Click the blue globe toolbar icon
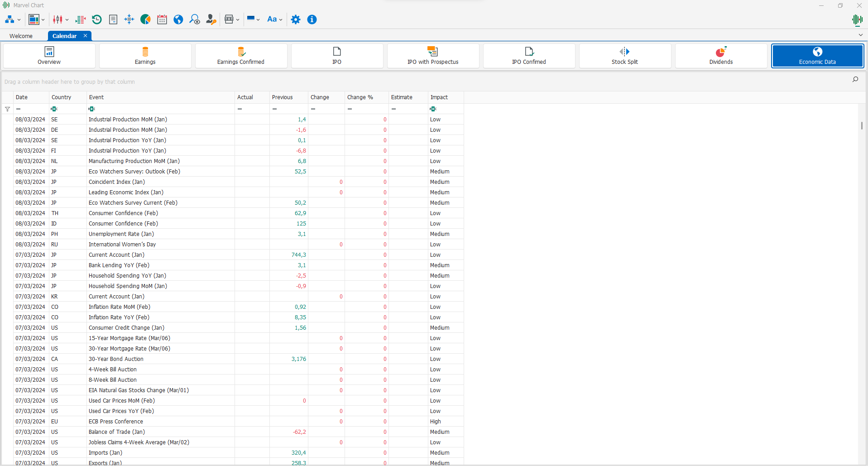The height and width of the screenshot is (466, 868). coord(178,19)
